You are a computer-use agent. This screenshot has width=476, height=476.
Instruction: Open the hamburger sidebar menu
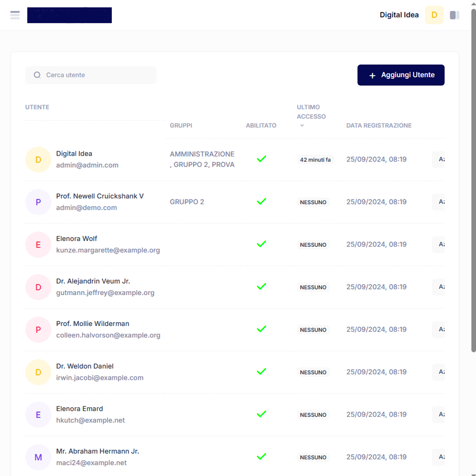(15, 15)
